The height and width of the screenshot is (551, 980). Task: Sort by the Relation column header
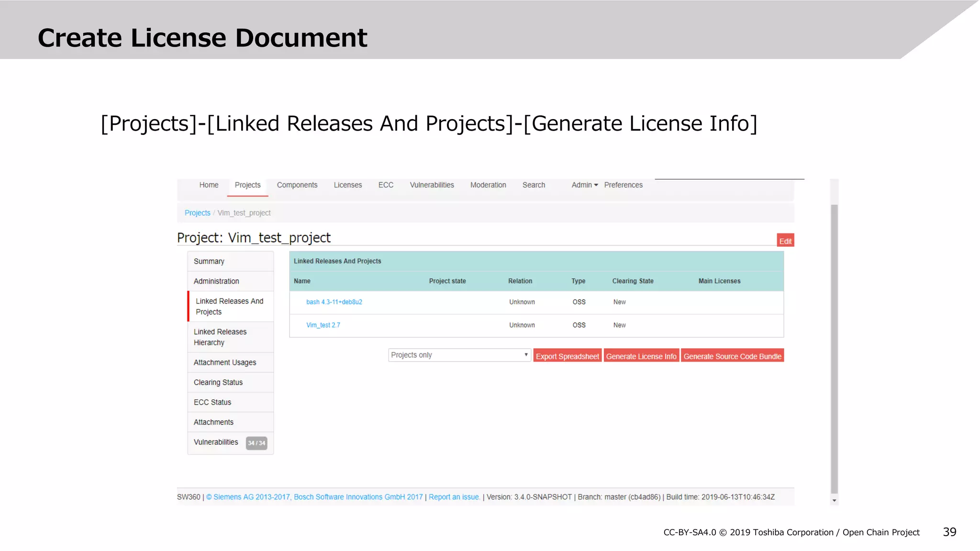(x=520, y=281)
